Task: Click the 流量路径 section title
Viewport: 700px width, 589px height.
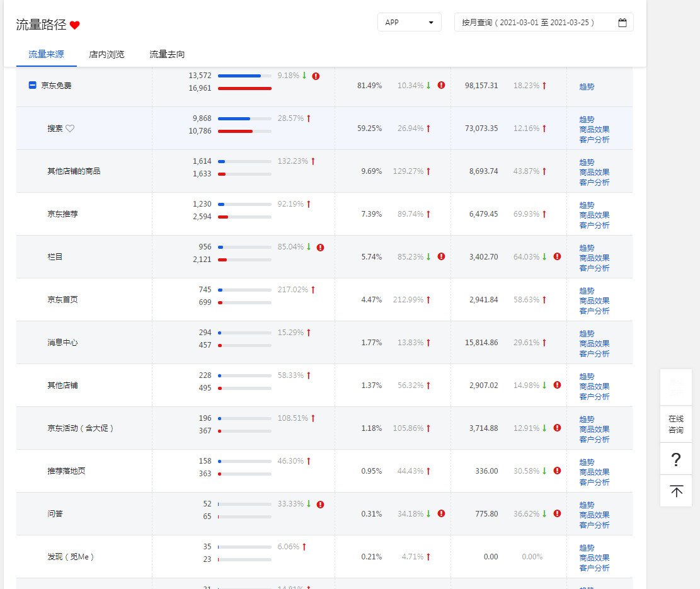Action: click(x=41, y=25)
